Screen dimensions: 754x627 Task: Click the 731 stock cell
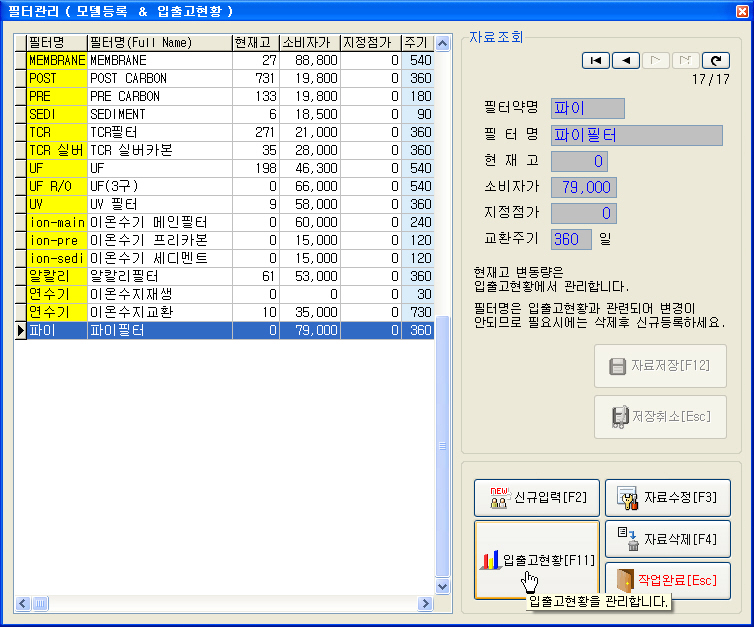click(256, 78)
